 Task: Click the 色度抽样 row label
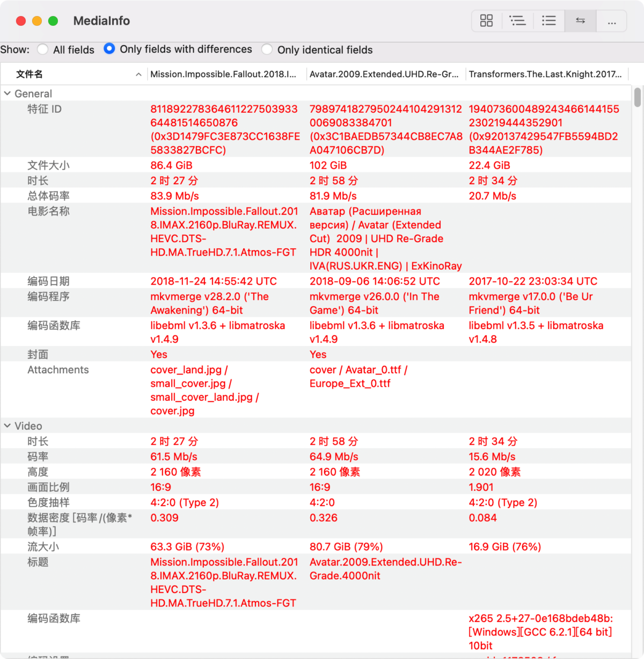(x=48, y=503)
